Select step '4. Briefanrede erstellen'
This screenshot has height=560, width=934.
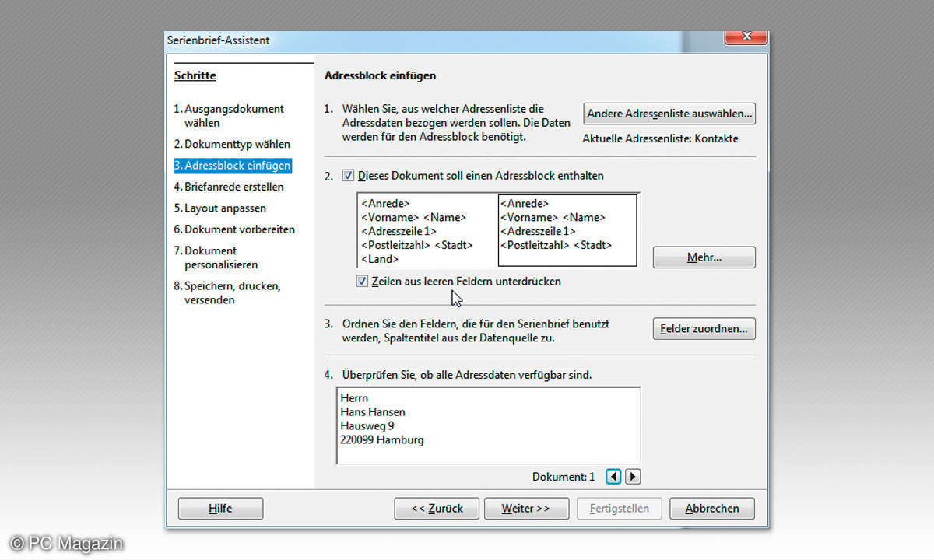(x=229, y=187)
